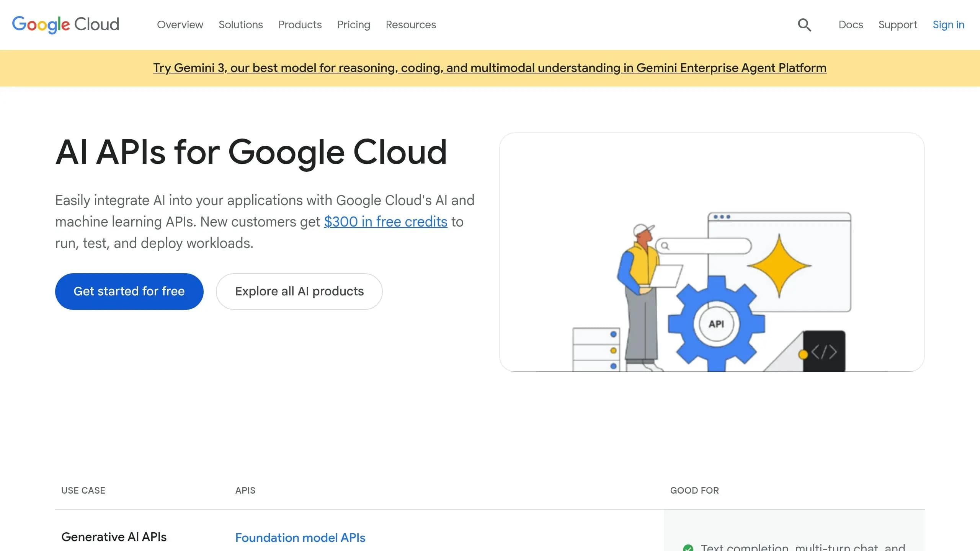Screen dimensions: 980x551
Task: Open the Docs link
Action: 851,24
